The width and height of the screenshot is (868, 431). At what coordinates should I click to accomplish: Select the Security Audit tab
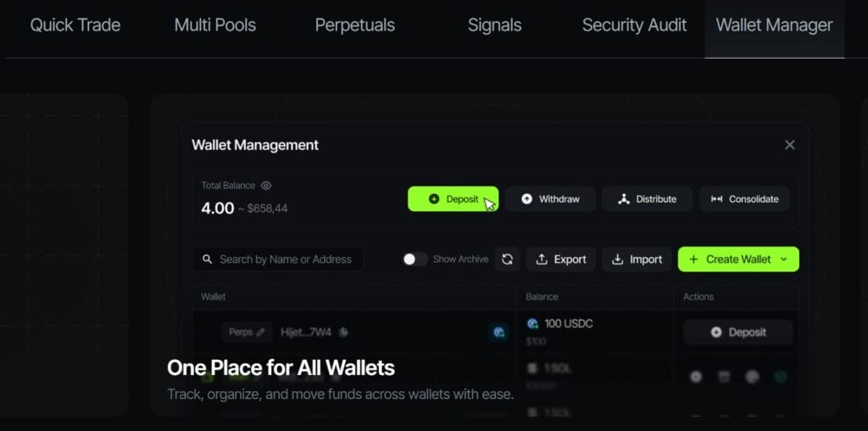[634, 25]
